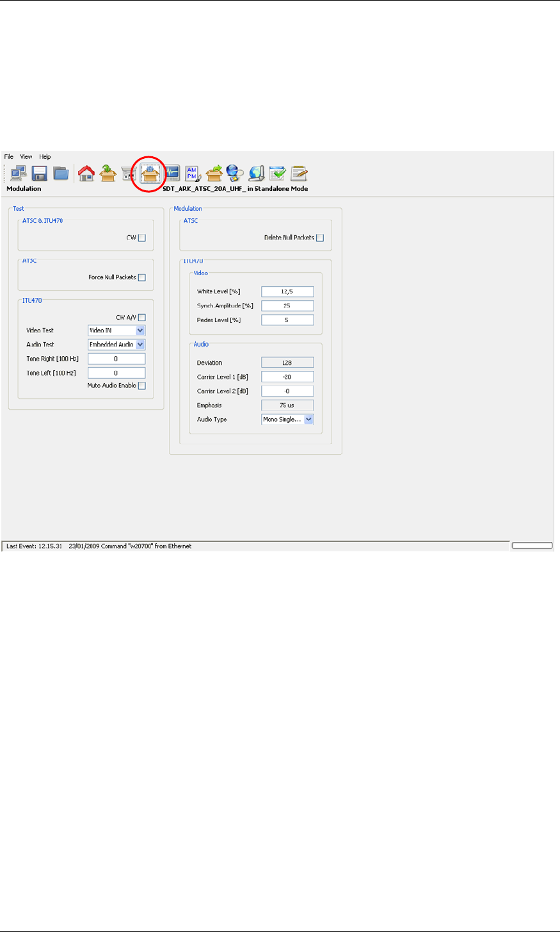Click the floppy disk save icon

tap(40, 173)
